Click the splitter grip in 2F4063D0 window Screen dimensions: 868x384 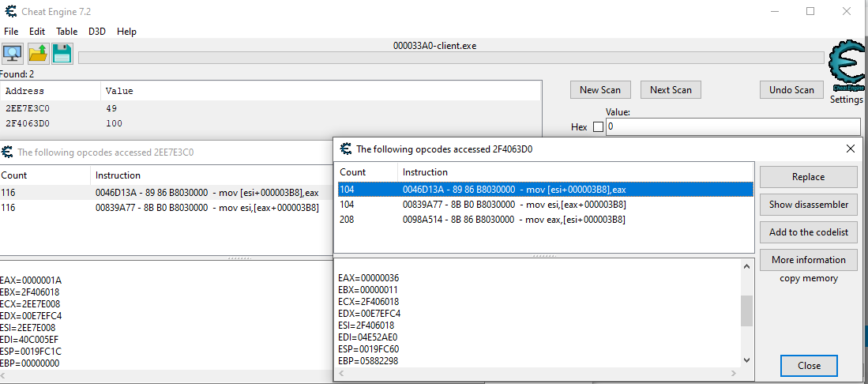tap(543, 256)
